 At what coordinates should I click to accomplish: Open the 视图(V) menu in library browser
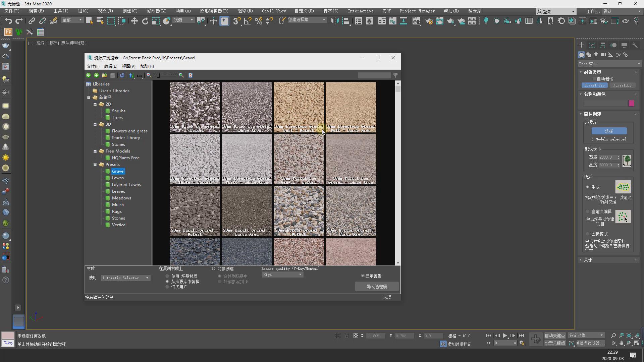click(x=128, y=66)
